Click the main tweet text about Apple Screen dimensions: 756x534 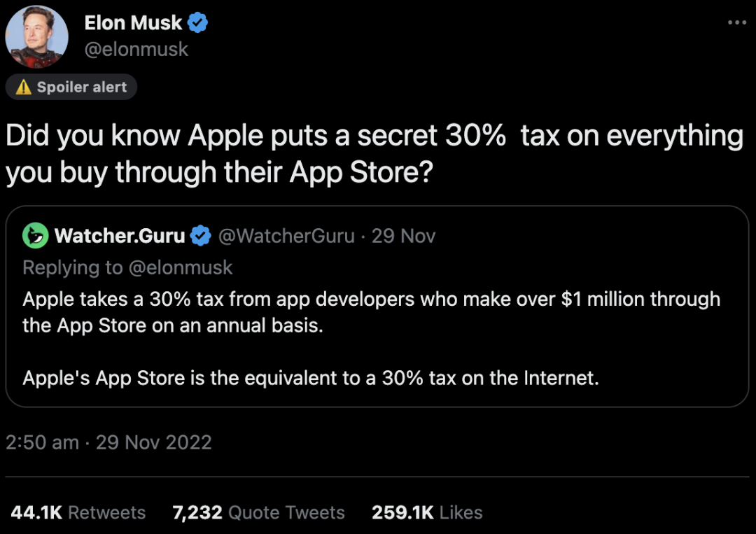(x=374, y=154)
